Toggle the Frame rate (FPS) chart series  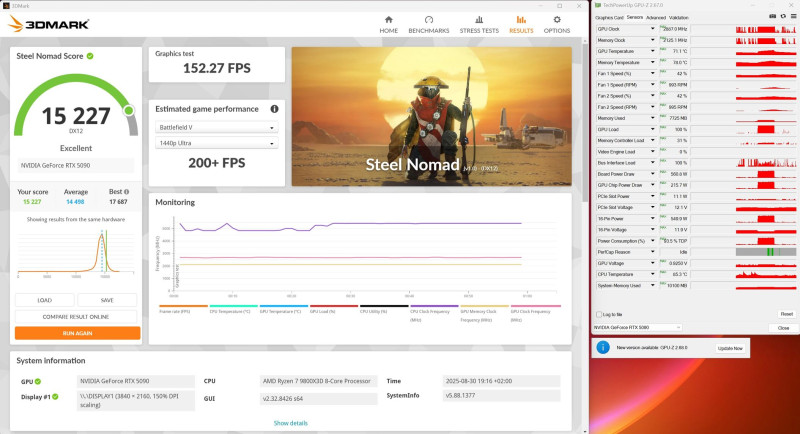(183, 309)
